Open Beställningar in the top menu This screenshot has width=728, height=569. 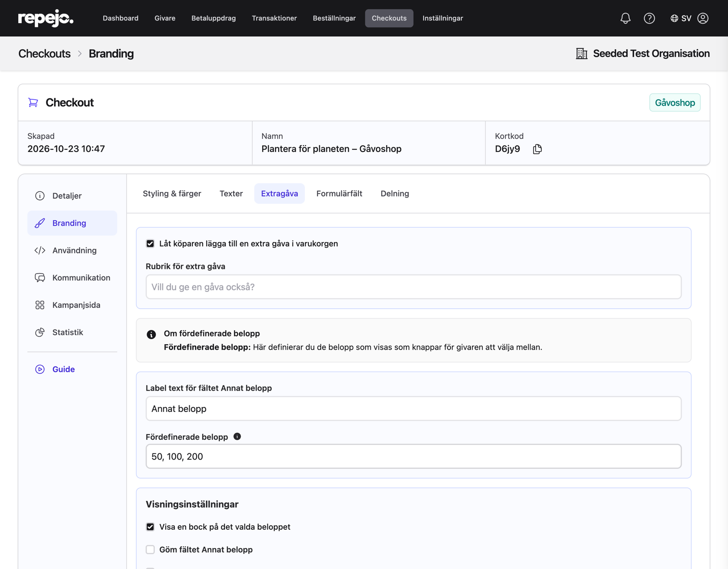(334, 18)
